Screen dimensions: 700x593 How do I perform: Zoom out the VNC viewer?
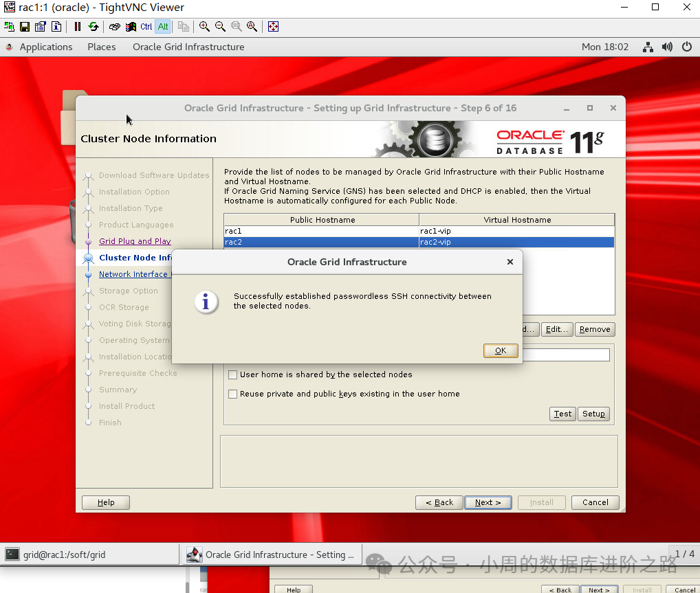(x=220, y=27)
